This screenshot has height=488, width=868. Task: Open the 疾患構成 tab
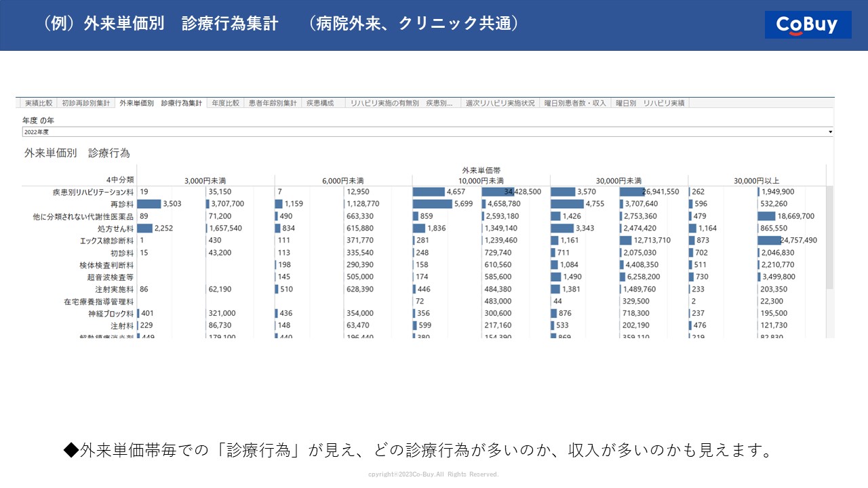[320, 103]
